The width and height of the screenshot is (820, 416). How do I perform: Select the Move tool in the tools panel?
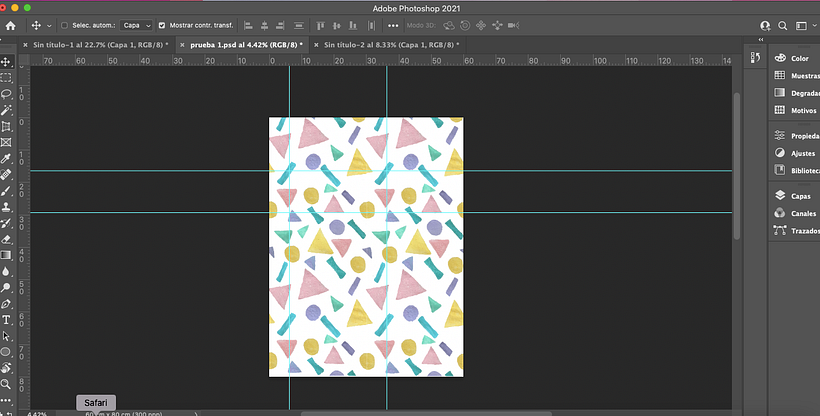point(6,62)
